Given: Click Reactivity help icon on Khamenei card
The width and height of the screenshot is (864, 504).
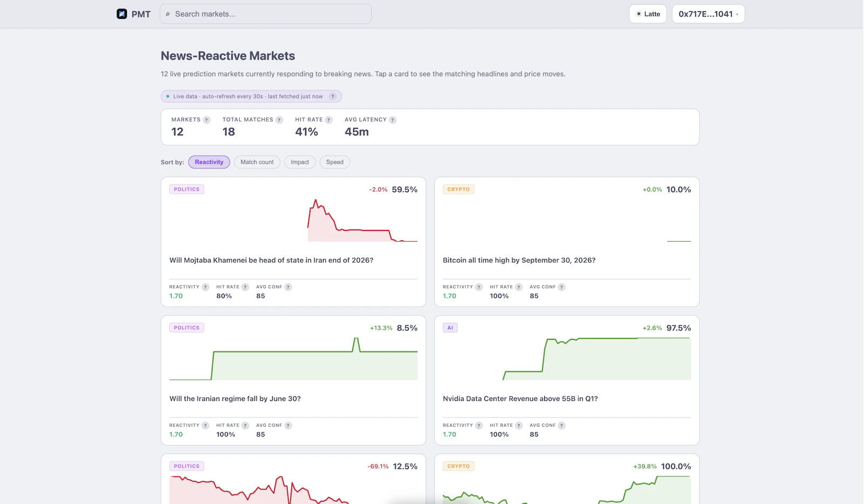Looking at the screenshot, I should 205,287.
